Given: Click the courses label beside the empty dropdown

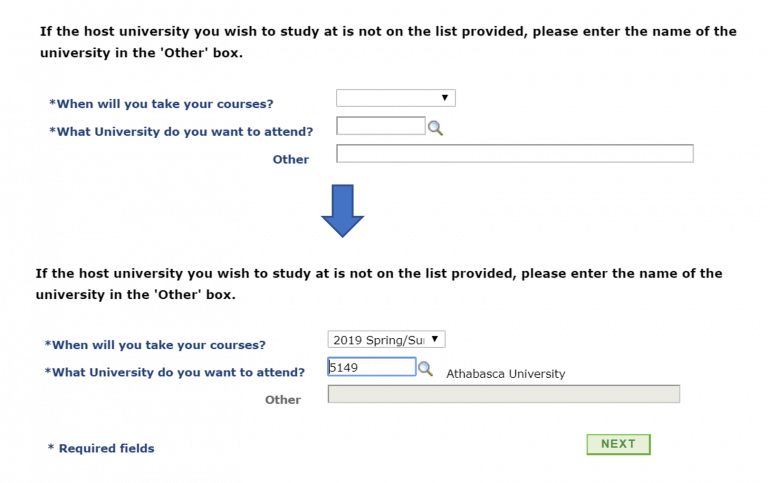Looking at the screenshot, I should (x=161, y=103).
